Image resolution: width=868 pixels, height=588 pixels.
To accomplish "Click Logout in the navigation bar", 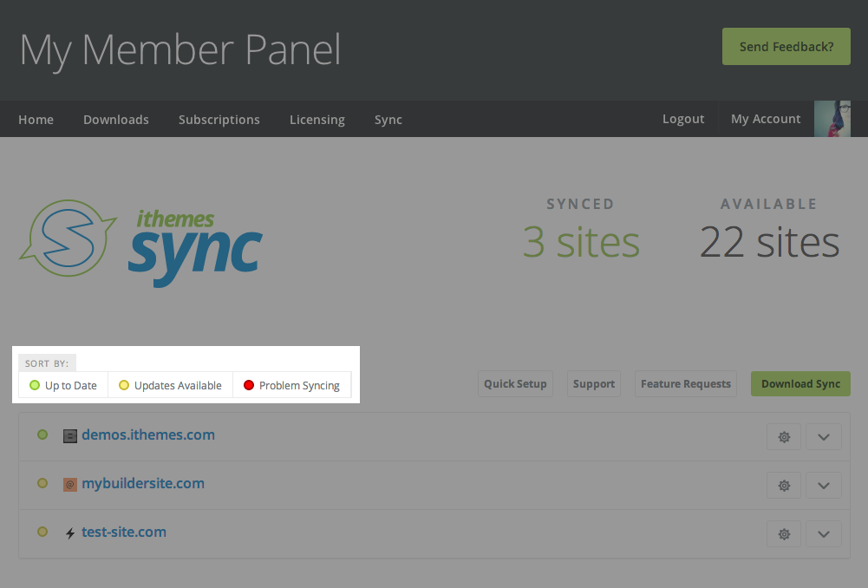I will point(683,119).
